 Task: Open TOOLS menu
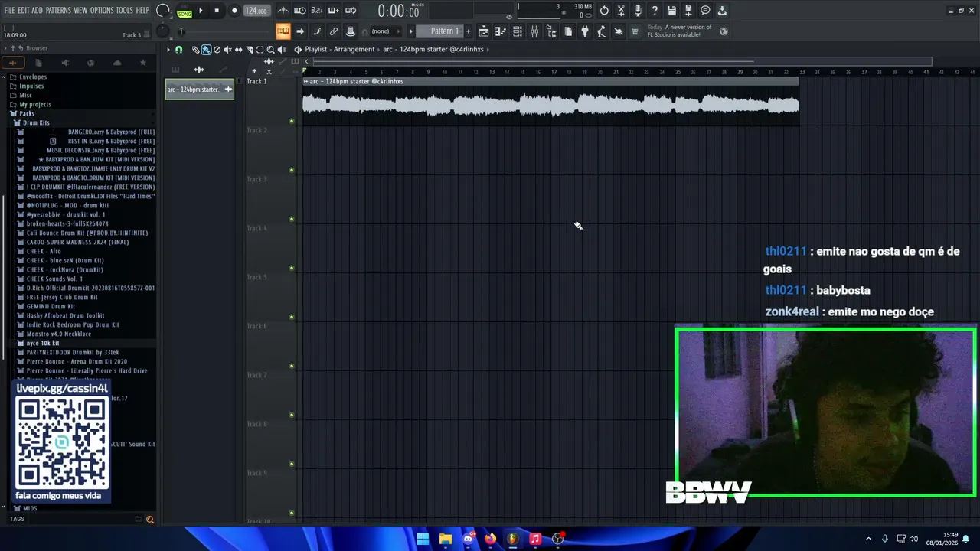125,11
